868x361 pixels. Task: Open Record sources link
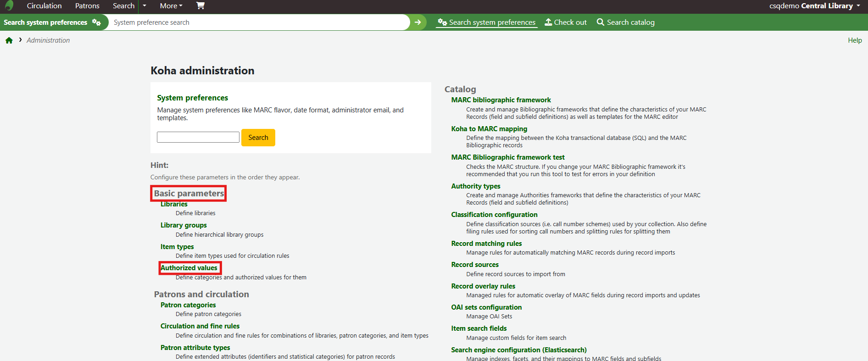coord(475,265)
